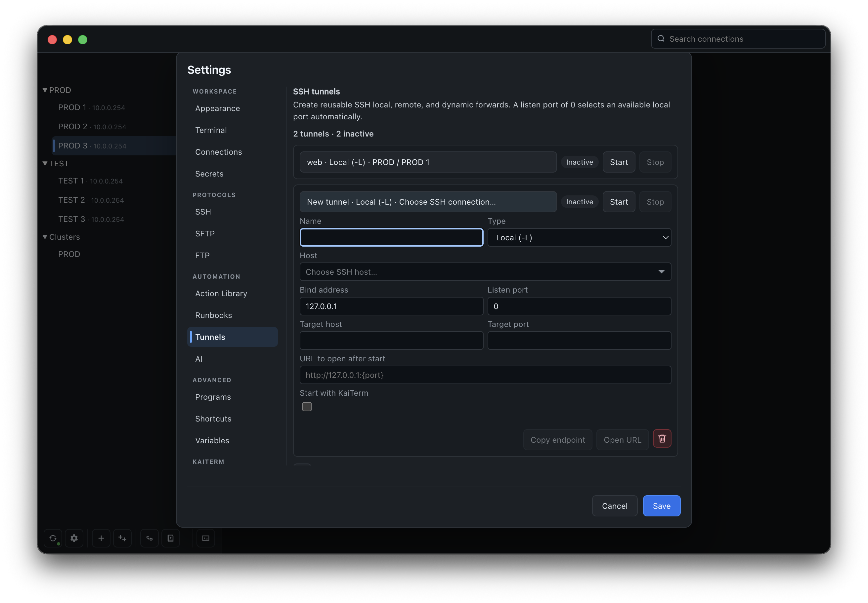868x603 pixels.
Task: Select the Tunnels section in settings
Action: (233, 337)
